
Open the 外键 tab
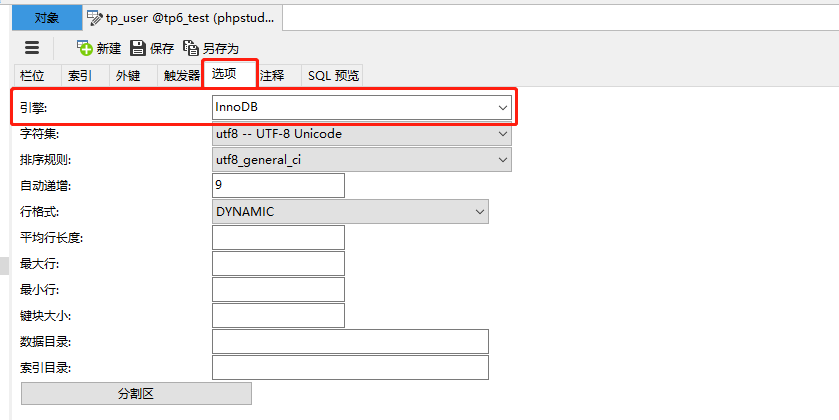pos(128,75)
